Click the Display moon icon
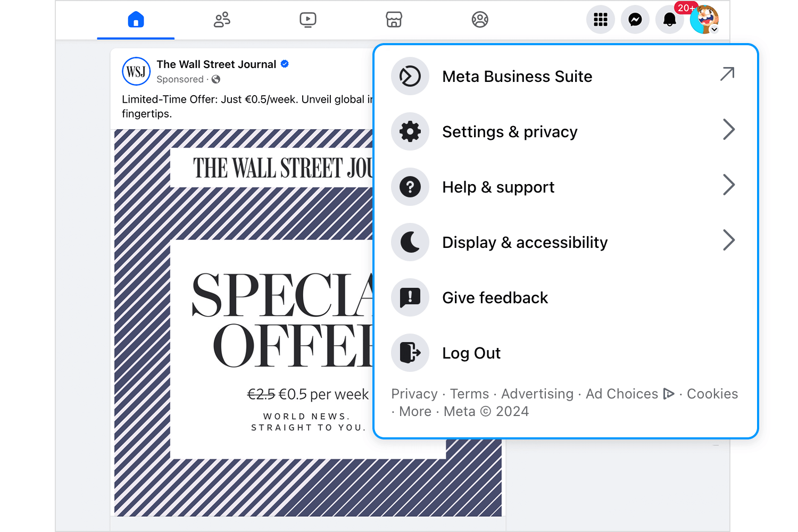 click(x=410, y=242)
